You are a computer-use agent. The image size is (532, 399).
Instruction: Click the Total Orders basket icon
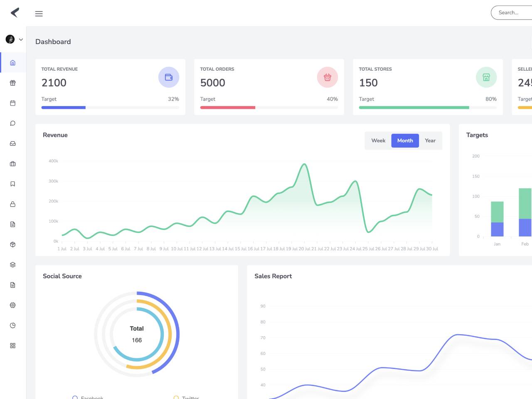tap(328, 77)
